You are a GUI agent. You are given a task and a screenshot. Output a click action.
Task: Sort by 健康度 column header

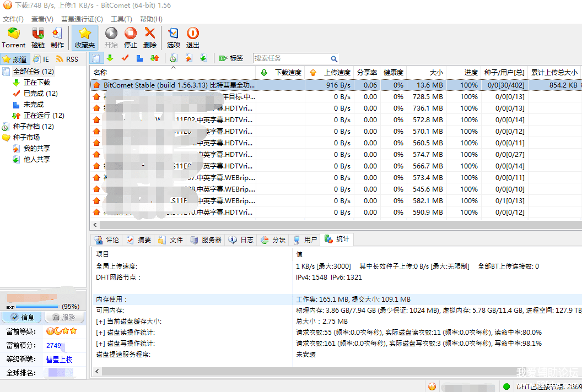click(394, 73)
